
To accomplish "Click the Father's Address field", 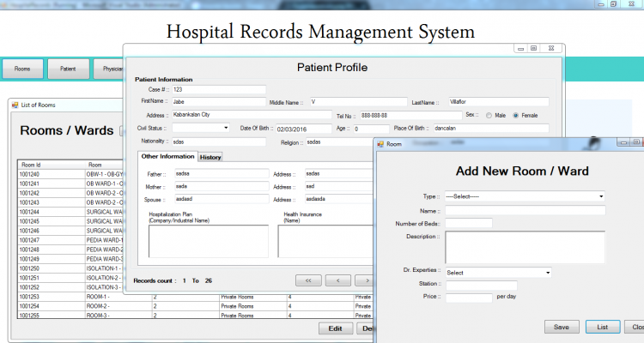I will point(339,173).
